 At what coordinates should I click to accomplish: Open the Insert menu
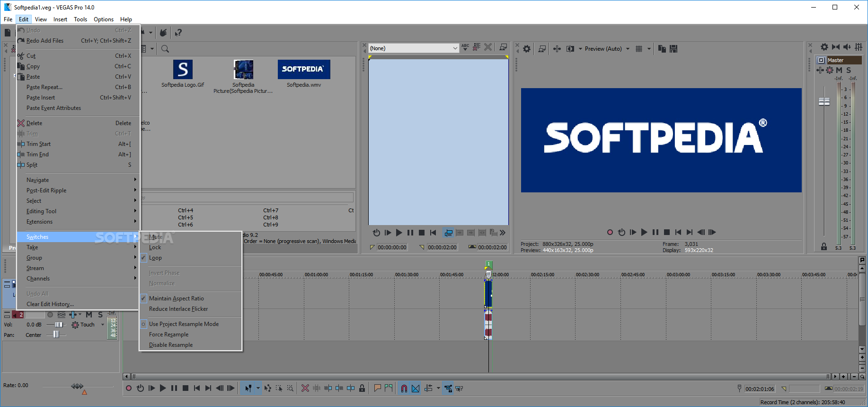[60, 19]
